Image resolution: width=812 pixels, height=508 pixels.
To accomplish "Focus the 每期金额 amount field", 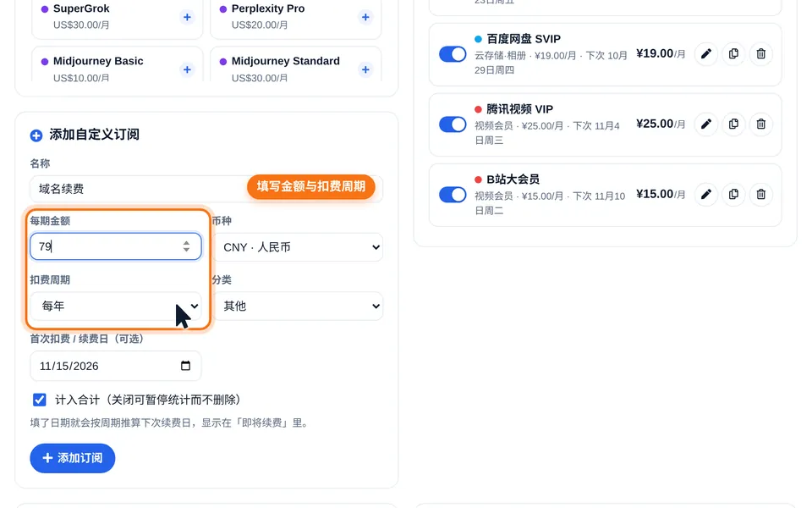I will click(116, 246).
